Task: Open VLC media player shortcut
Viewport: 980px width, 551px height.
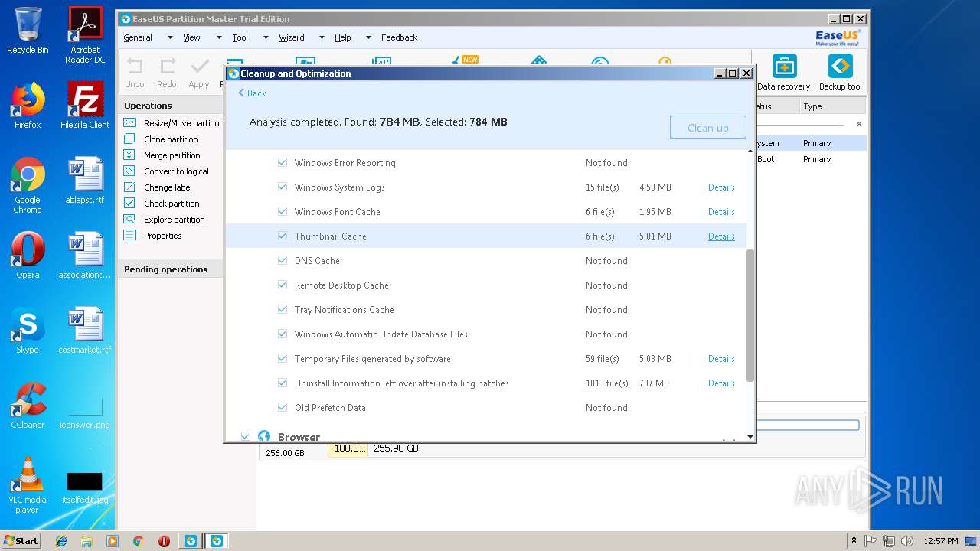Action: point(28,484)
